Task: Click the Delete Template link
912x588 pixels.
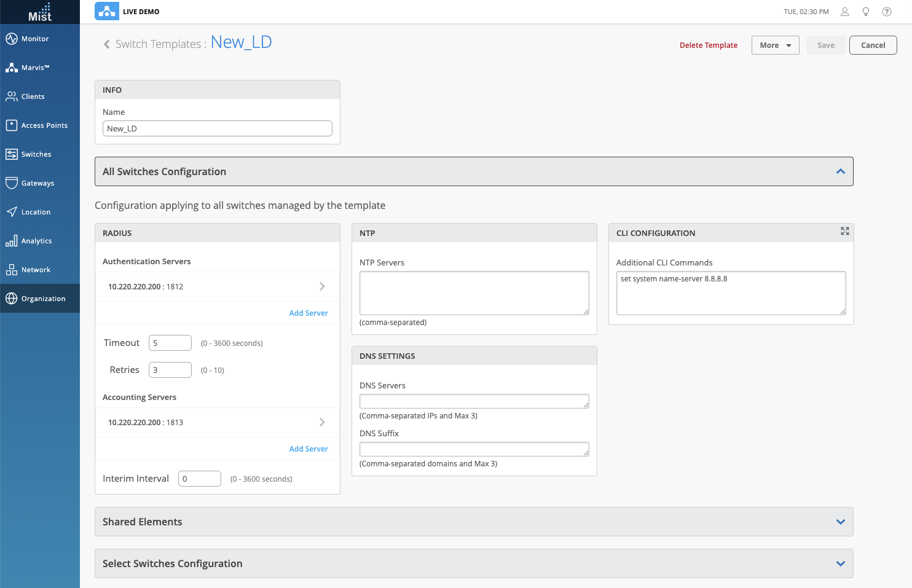Action: point(708,45)
